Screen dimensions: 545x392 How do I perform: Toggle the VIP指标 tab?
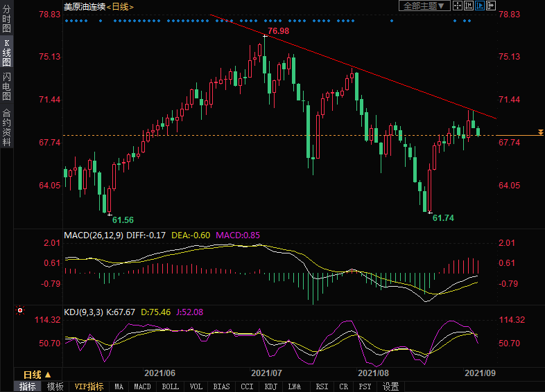coord(89,386)
